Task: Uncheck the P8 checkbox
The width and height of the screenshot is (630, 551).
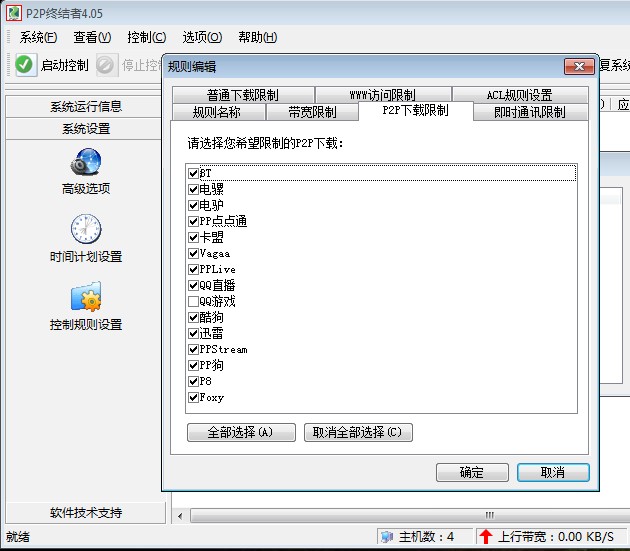Action: (193, 381)
